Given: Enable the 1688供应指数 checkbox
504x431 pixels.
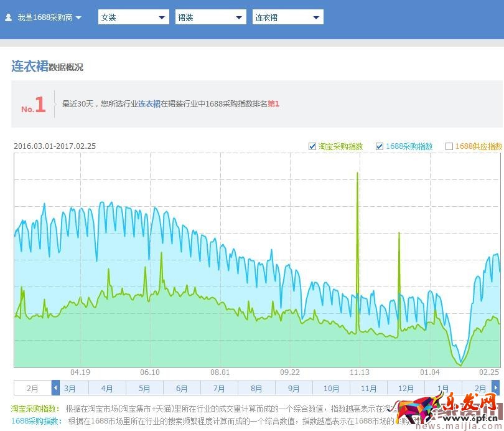Looking at the screenshot, I should (x=448, y=146).
